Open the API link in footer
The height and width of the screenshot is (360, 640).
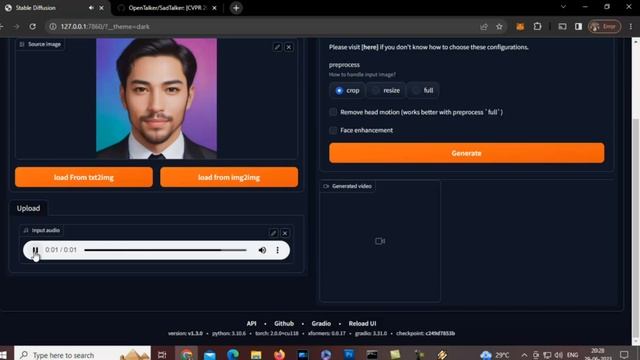tap(251, 323)
